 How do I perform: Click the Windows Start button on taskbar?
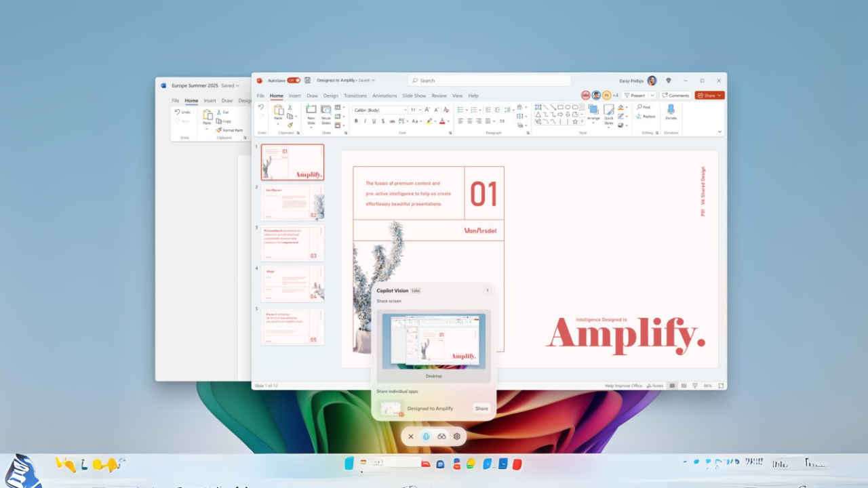(349, 464)
